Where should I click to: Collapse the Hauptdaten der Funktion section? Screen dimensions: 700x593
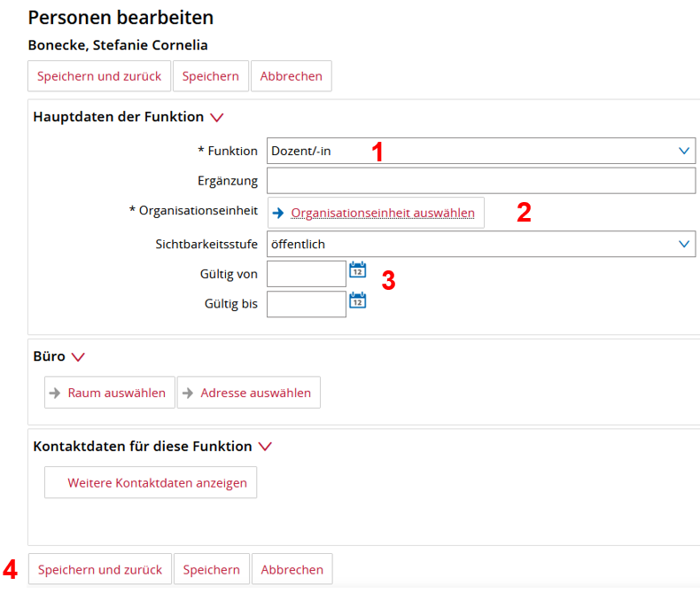217,117
